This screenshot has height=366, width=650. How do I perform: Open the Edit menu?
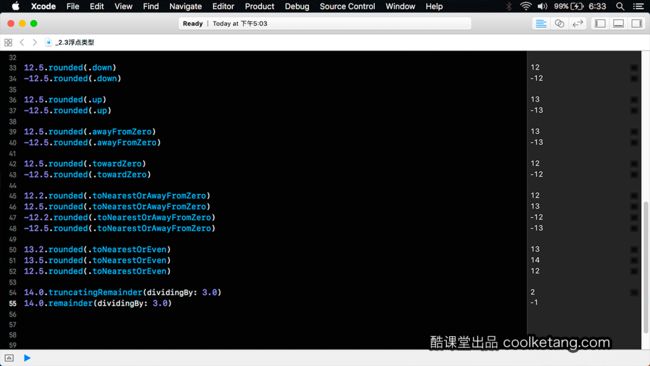(x=97, y=6)
